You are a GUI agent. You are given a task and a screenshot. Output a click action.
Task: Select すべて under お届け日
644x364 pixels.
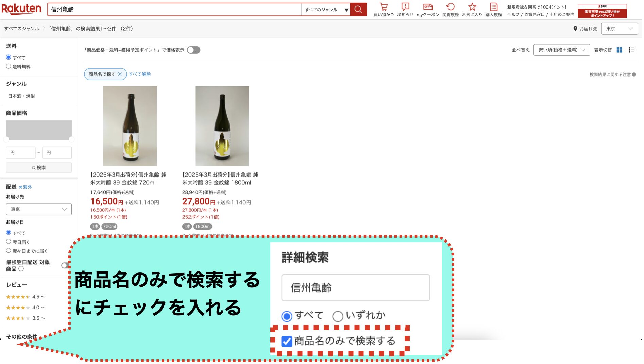pyautogui.click(x=9, y=232)
